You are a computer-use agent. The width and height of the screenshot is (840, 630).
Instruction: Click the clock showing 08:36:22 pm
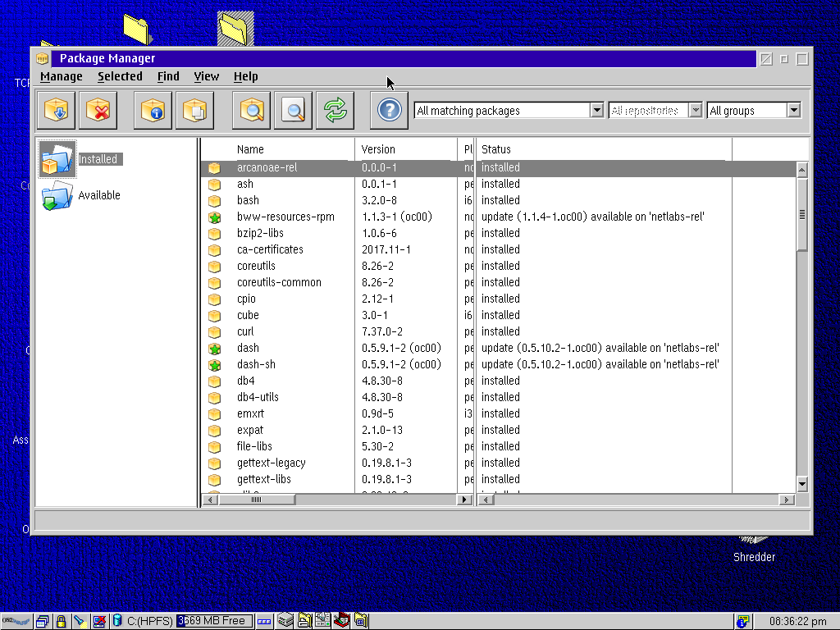(x=797, y=622)
